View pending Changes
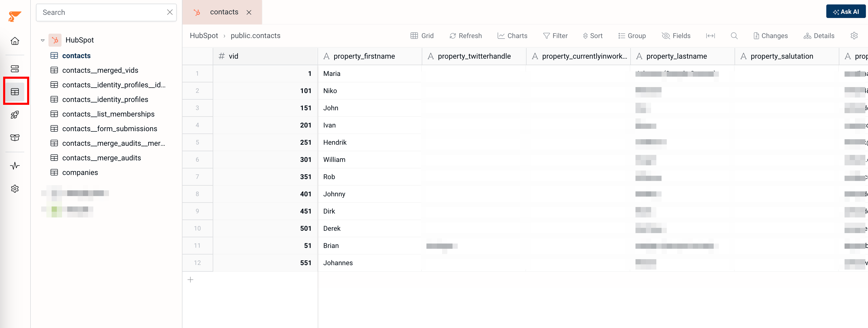 [770, 36]
